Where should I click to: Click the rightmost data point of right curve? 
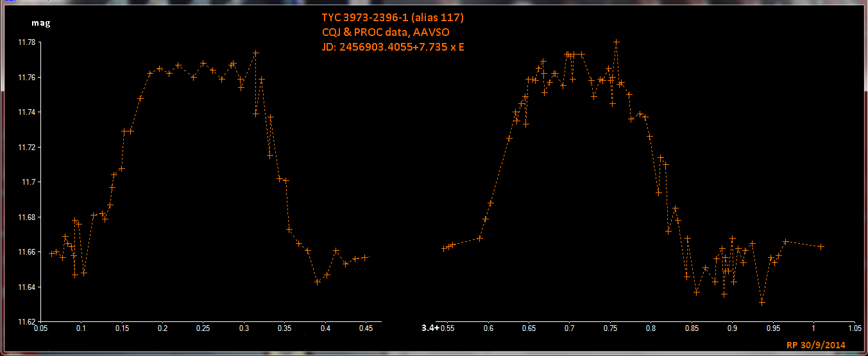pos(821,247)
